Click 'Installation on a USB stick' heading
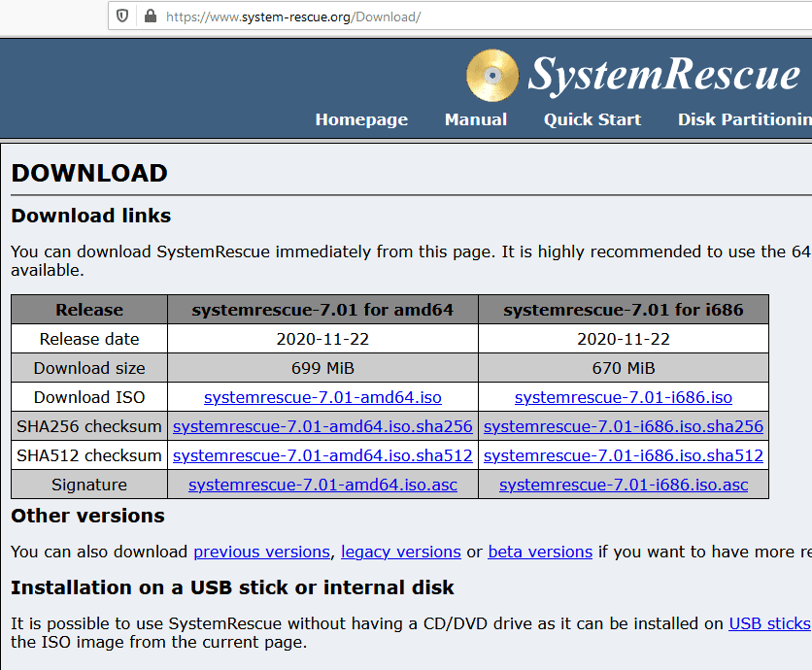812x670 pixels. (x=232, y=587)
